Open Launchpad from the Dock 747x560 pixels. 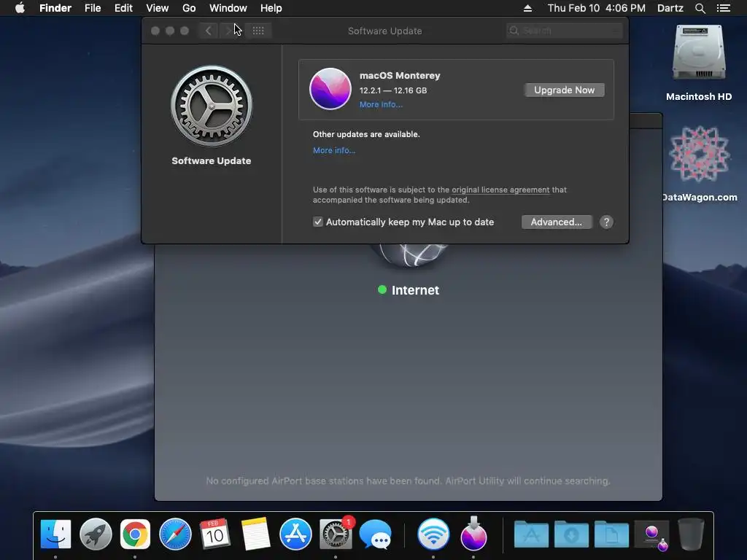tap(96, 534)
